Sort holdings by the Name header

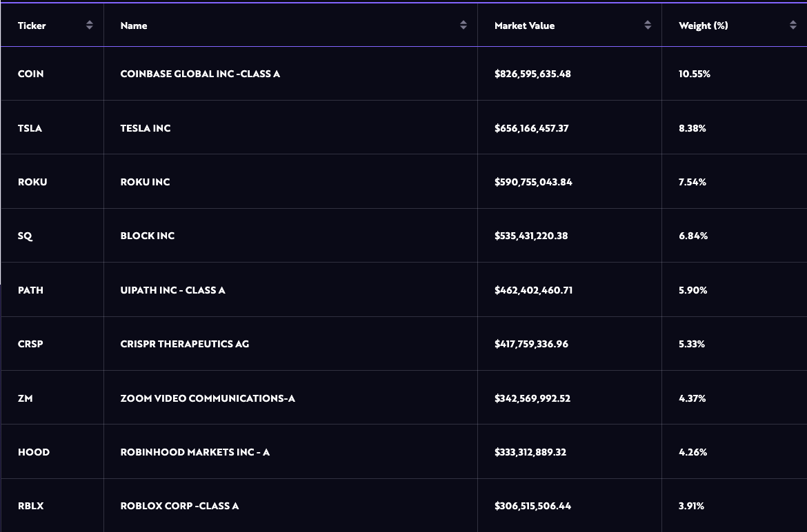coord(133,25)
